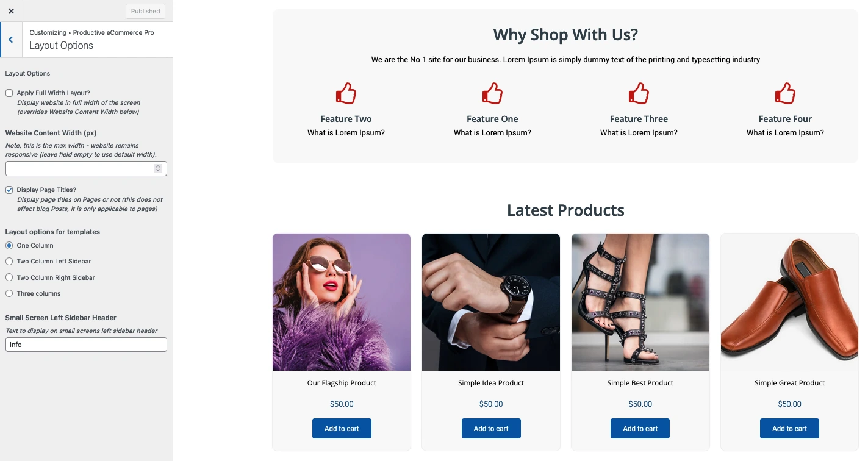Choose Two Column Left Sidebar layout

tap(9, 262)
